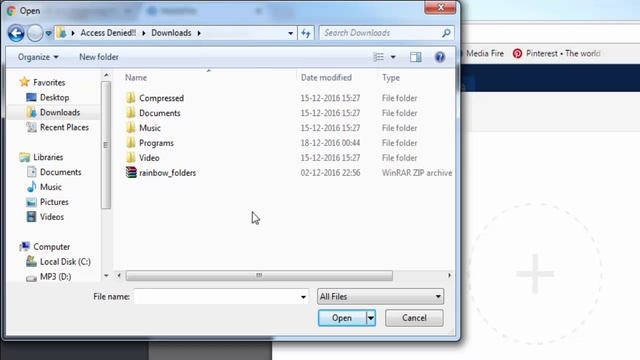
Task: Open Local Disk (C:)
Action: (x=65, y=262)
